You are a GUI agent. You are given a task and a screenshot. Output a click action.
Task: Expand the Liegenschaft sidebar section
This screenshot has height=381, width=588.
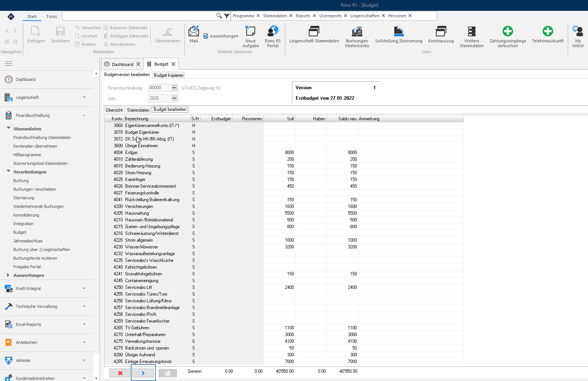[x=47, y=97]
